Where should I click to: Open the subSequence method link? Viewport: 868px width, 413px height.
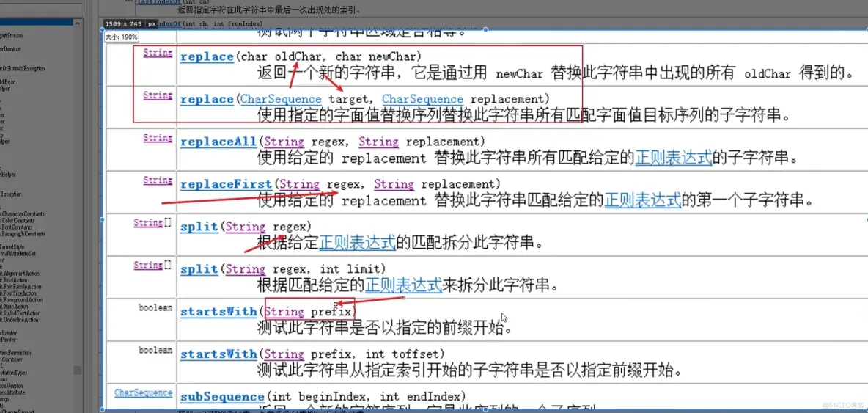(222, 396)
